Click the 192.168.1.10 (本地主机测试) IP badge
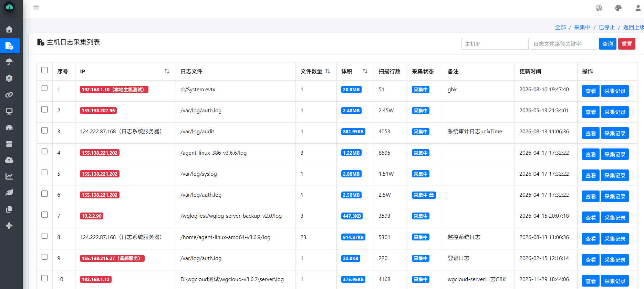This screenshot has height=289, width=644. [x=114, y=90]
